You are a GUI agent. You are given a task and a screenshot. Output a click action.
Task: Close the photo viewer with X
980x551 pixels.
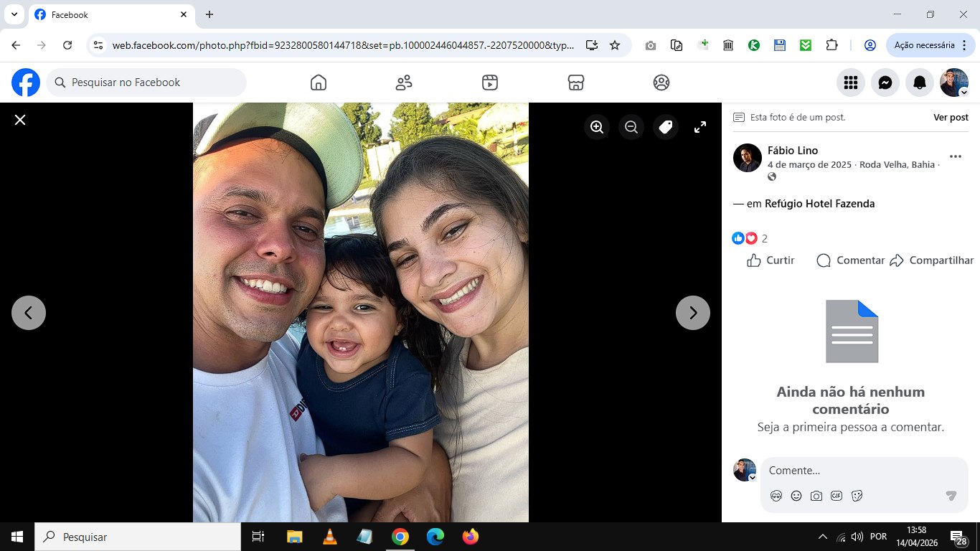tap(20, 120)
